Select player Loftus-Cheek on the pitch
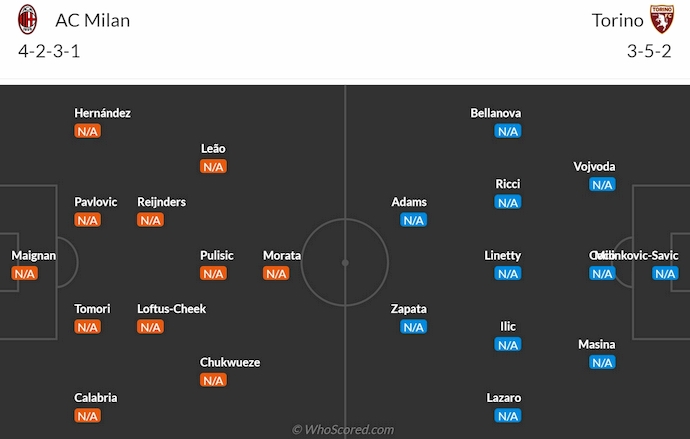The height and width of the screenshot is (439, 690). click(171, 309)
